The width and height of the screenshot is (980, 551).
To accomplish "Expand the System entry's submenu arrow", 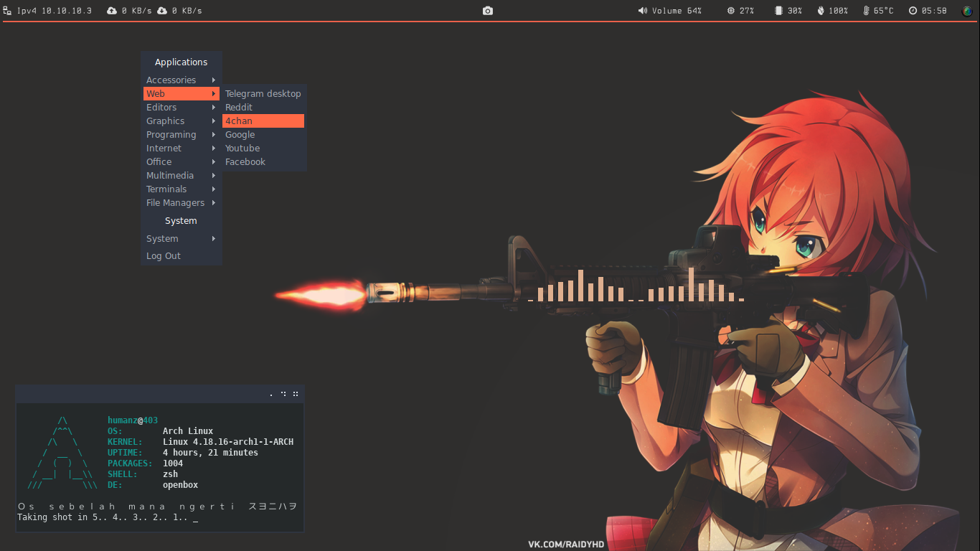I will (214, 238).
